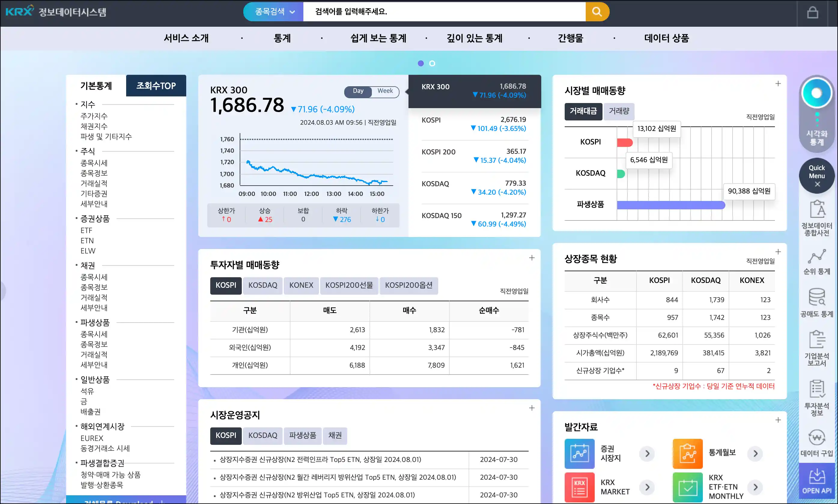Expand 투자자별 매매동향 with plus icon

[532, 258]
